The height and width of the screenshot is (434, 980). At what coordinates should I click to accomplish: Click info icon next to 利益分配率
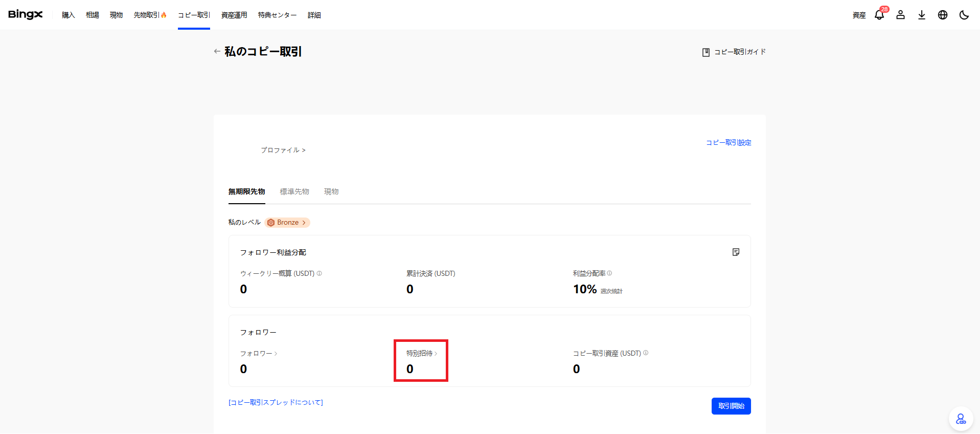point(609,273)
